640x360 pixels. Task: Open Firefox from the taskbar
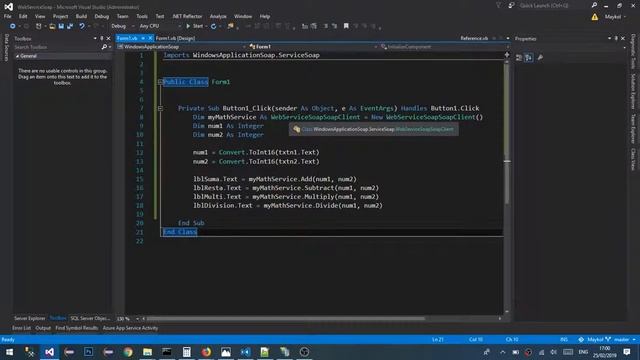point(206,352)
